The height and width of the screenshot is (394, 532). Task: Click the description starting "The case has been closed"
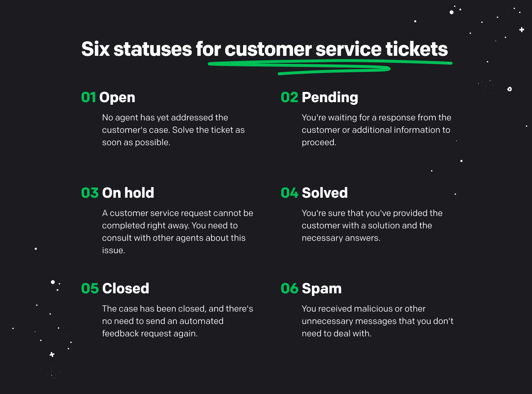pos(177,321)
